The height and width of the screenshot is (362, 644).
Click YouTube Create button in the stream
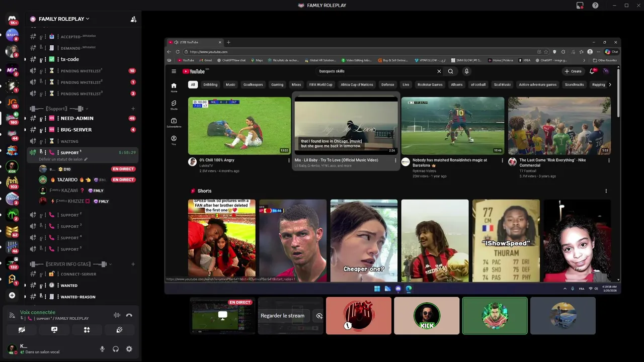coord(574,71)
